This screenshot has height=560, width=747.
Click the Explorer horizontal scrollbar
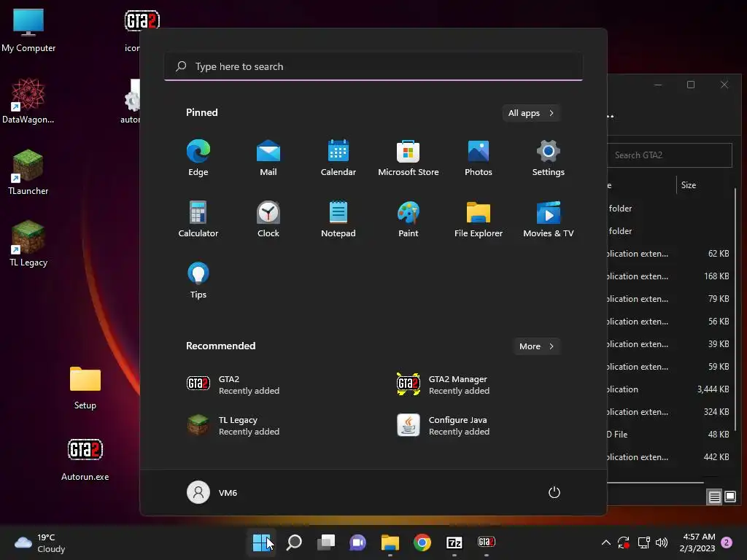coord(656,483)
